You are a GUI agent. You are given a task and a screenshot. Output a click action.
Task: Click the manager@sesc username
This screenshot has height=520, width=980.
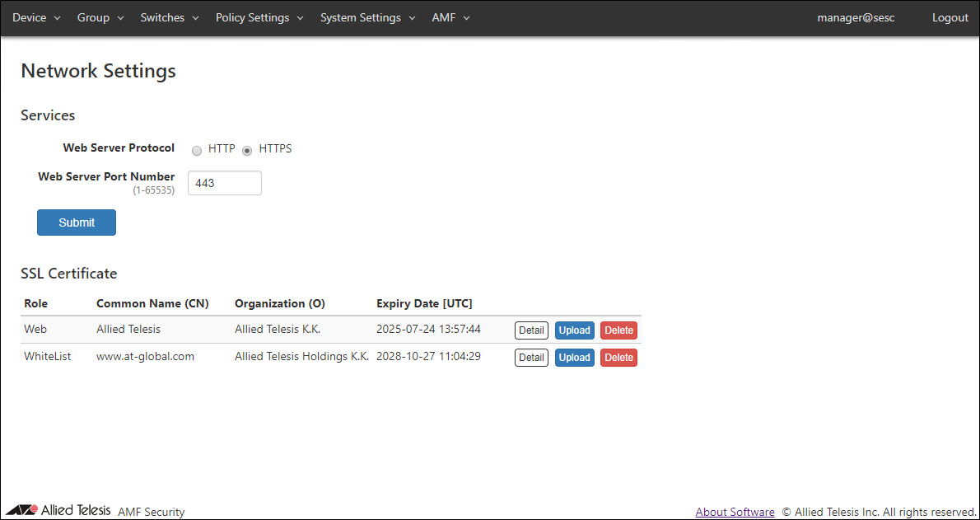click(856, 17)
